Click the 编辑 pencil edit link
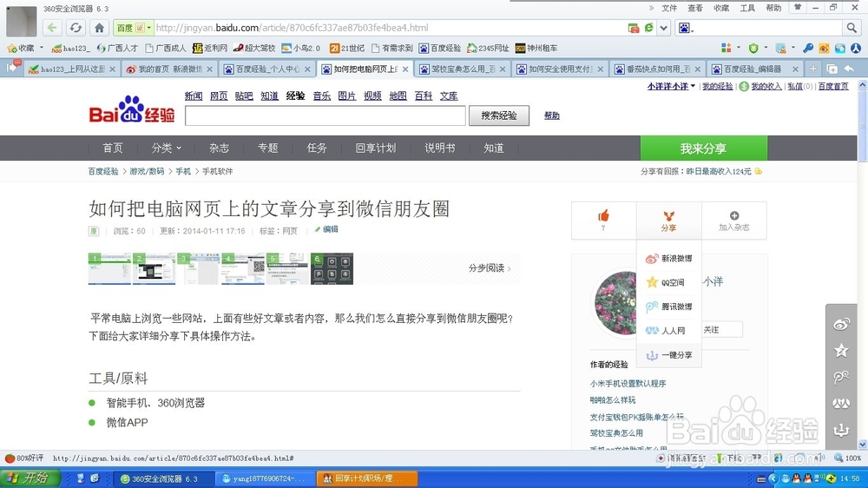Viewport: 868px width, 488px height. [326, 229]
